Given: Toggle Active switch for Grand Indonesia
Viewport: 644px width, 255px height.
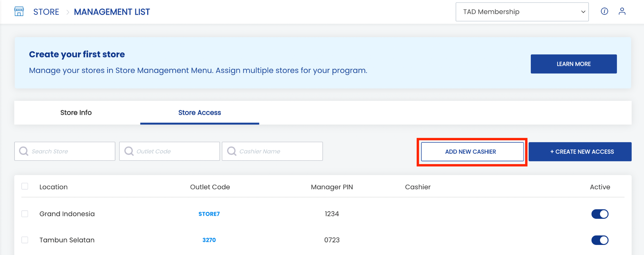Looking at the screenshot, I should [600, 214].
